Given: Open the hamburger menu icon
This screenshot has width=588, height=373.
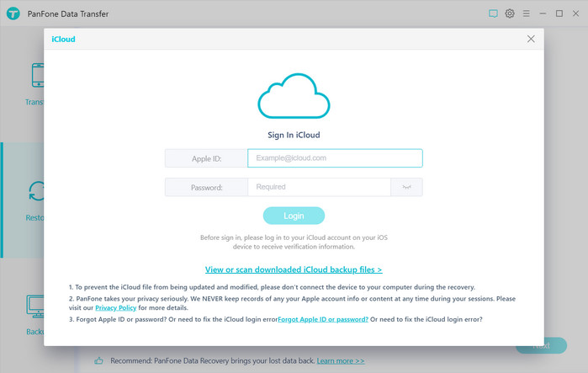Looking at the screenshot, I should 526,13.
